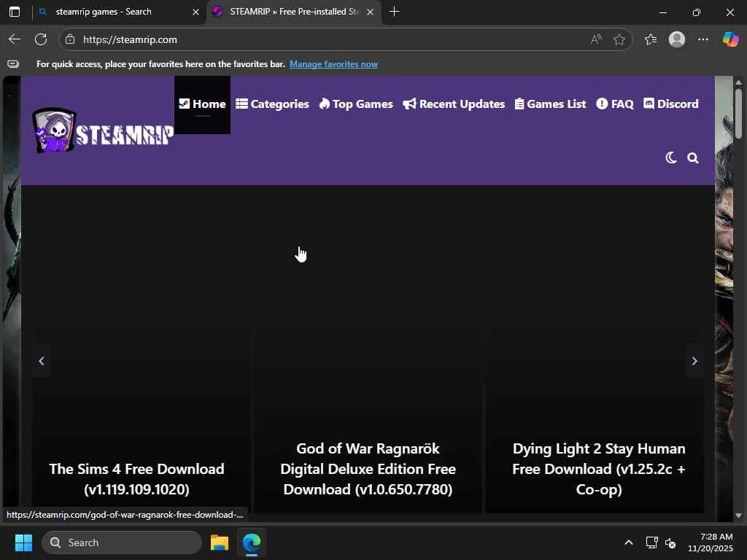Open God of War Ragnarök download post
Viewport: 747px width, 560px height.
368,469
